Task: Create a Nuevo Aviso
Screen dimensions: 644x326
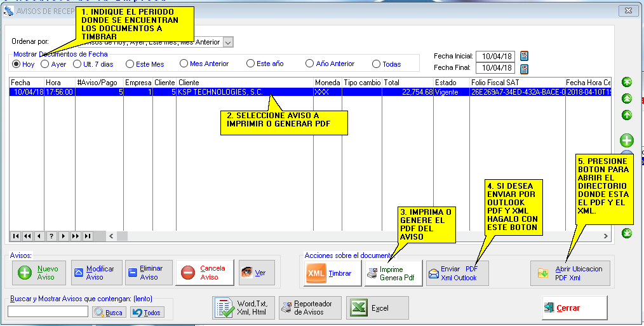Action: [x=39, y=273]
